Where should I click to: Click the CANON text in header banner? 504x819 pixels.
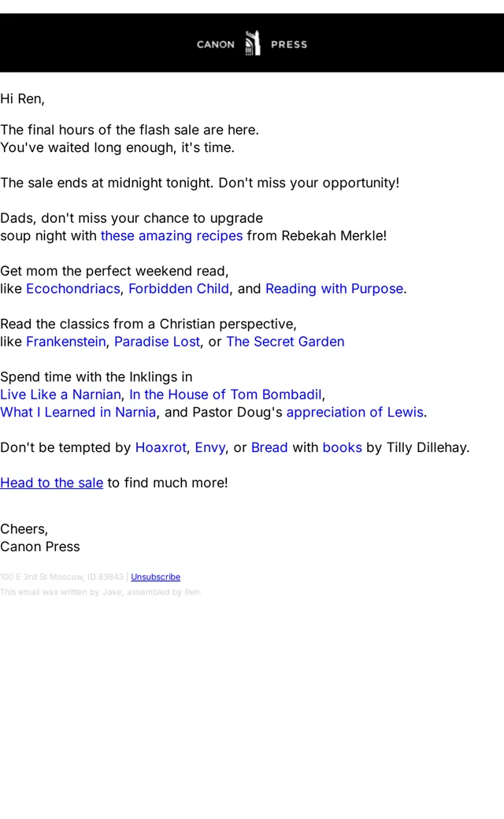(216, 44)
